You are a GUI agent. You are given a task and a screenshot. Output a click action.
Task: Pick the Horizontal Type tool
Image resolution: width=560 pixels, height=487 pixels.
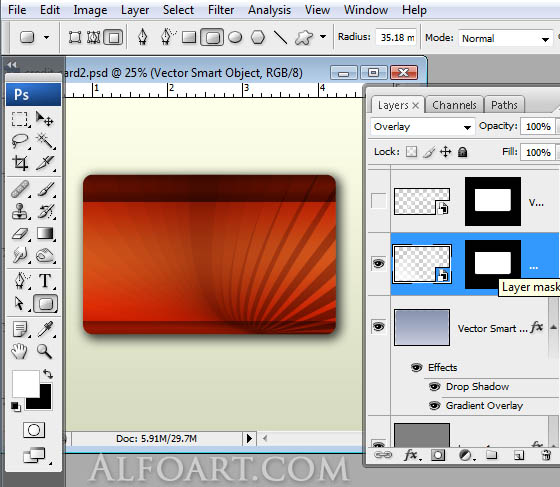point(45,281)
